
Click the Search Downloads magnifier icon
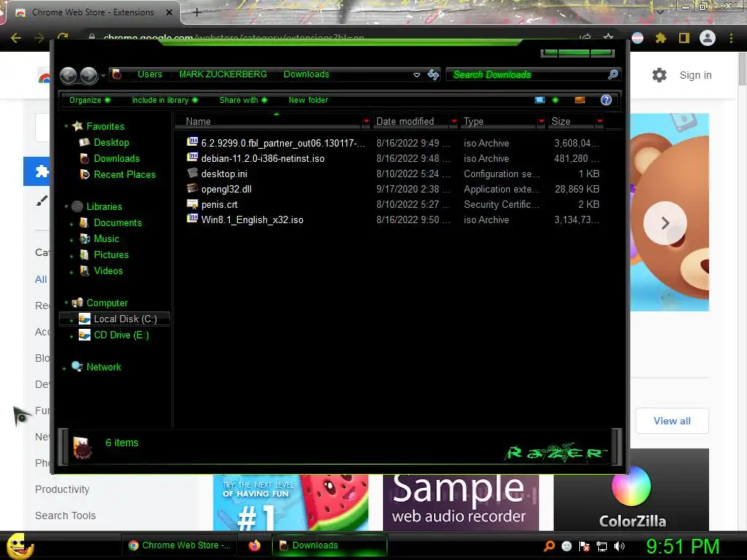click(613, 74)
